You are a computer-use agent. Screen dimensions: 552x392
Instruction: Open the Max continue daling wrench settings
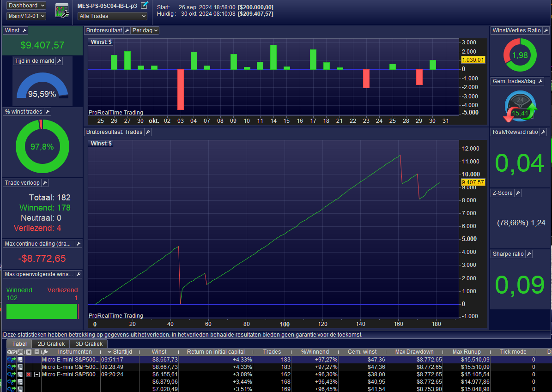[79, 243]
